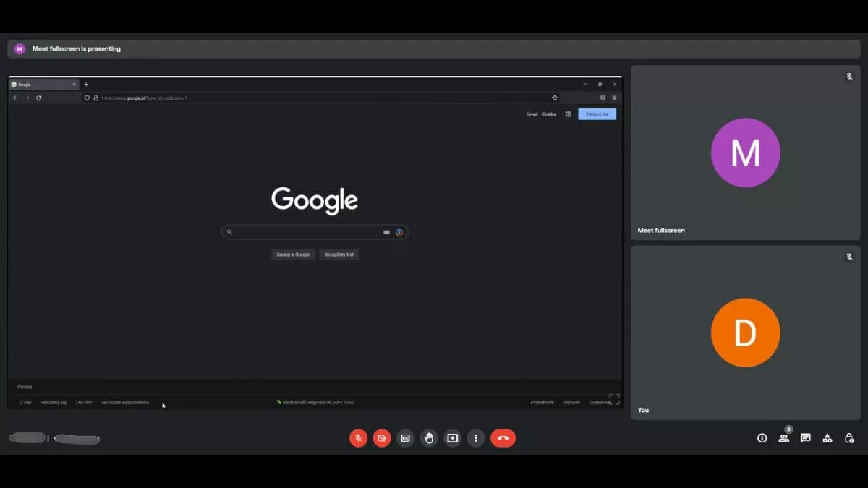Search by image with the Lens camera icon
This screenshot has width=868, height=488.
pyautogui.click(x=399, y=232)
